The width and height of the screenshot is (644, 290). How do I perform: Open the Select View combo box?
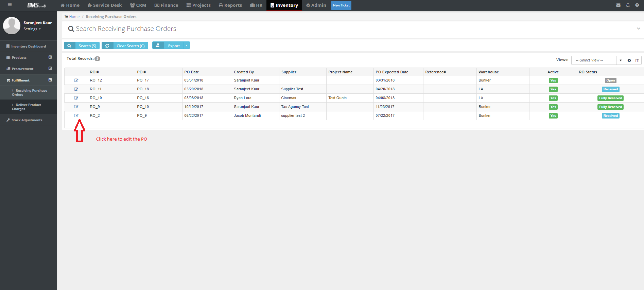tap(594, 60)
